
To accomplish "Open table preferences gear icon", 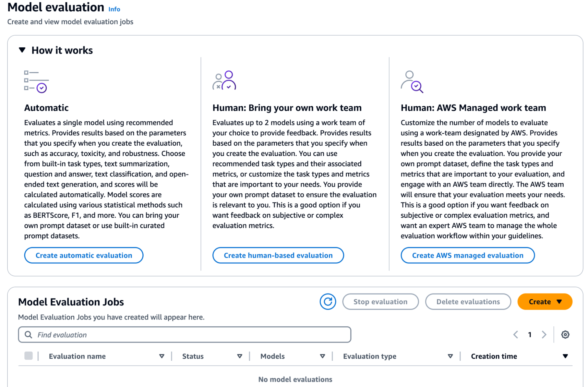I will [565, 335].
